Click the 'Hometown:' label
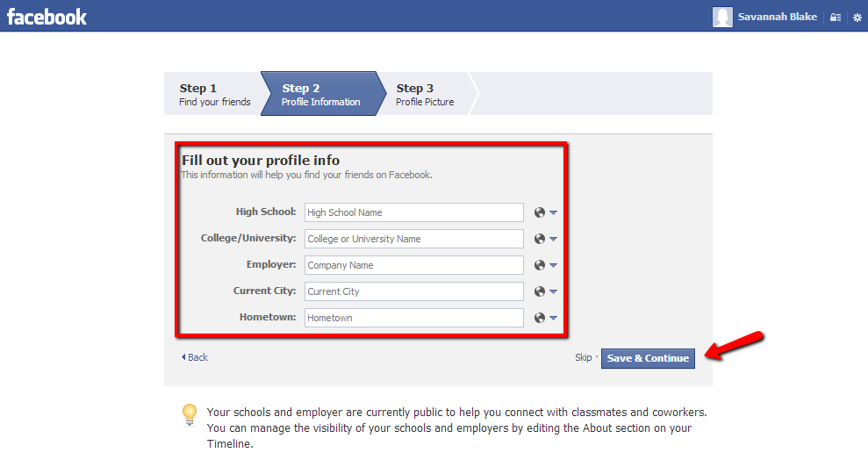The height and width of the screenshot is (460, 868). (x=268, y=317)
